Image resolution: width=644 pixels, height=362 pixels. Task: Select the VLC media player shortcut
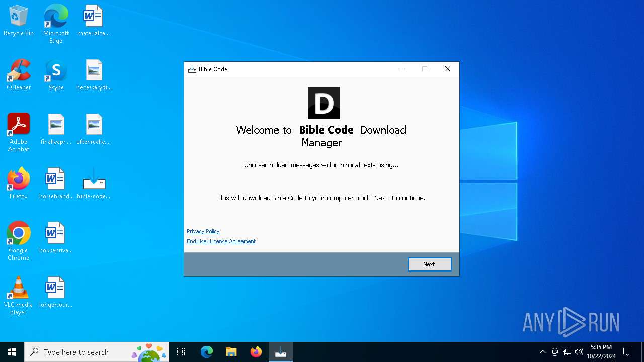pyautogui.click(x=19, y=296)
